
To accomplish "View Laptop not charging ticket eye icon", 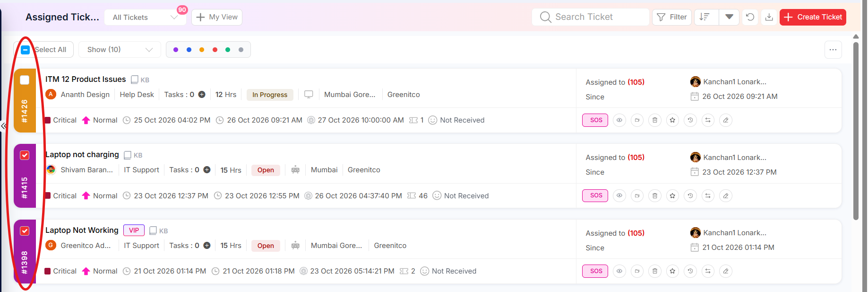I will coord(619,195).
